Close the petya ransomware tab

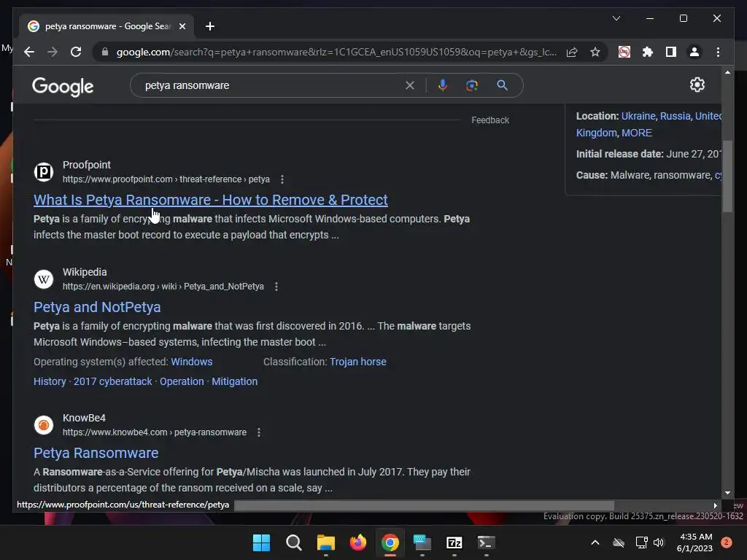[182, 26]
